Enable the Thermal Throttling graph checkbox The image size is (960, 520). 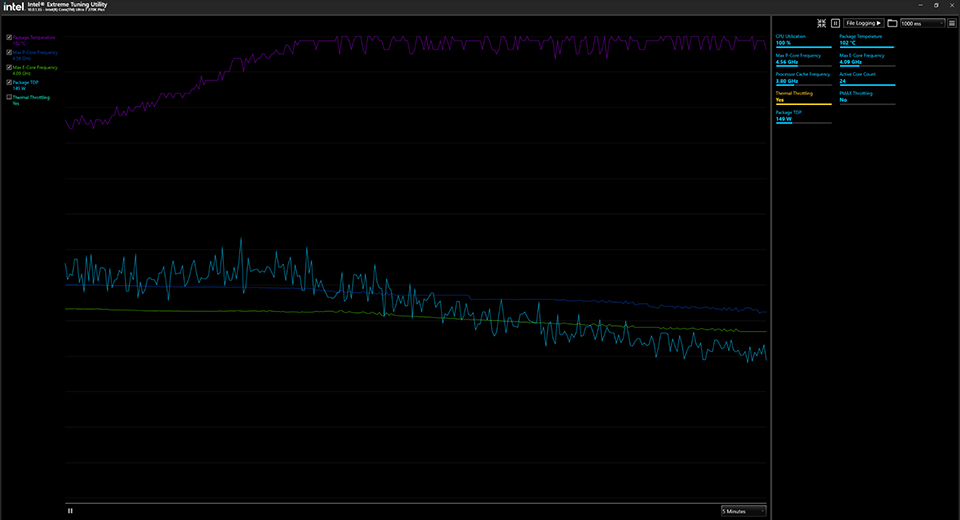coord(9,97)
